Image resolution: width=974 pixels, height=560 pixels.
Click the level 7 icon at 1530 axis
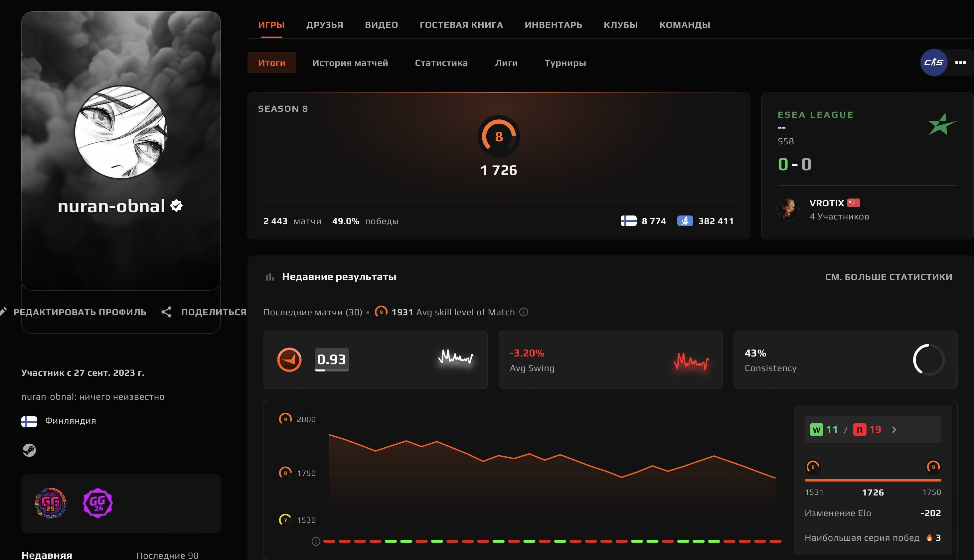pos(285,520)
